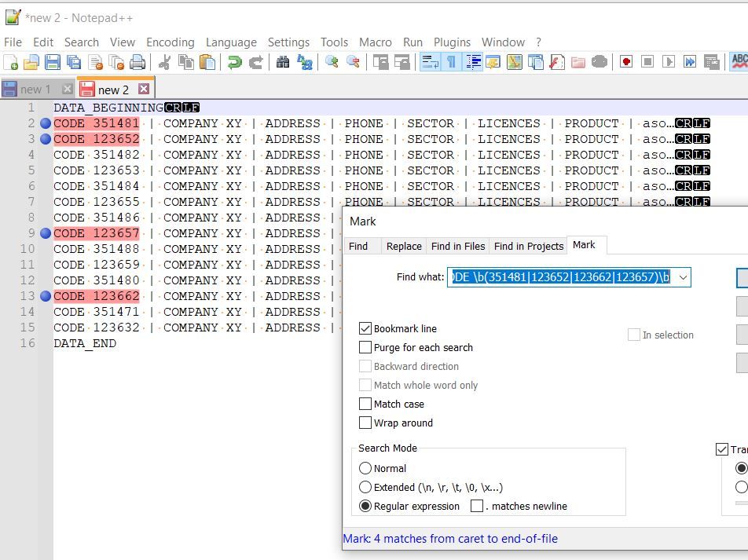
Task: Open the ? help menu
Action: coord(538,42)
